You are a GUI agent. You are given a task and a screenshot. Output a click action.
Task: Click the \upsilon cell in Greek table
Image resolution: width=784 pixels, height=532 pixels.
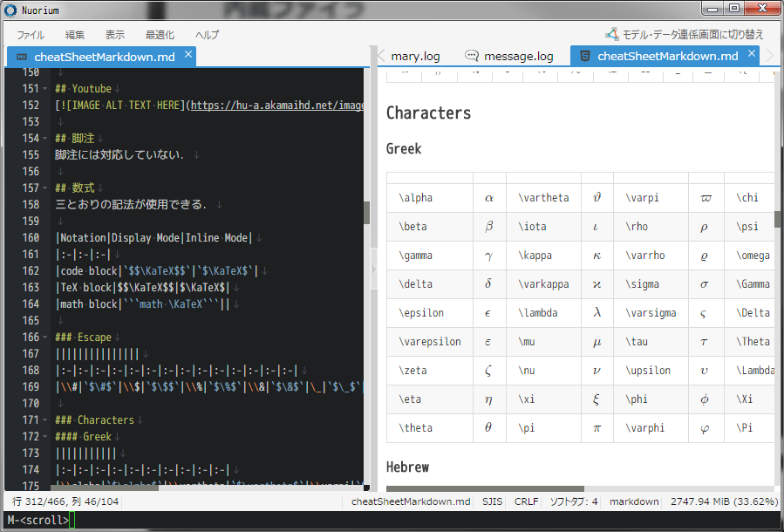[651, 371]
